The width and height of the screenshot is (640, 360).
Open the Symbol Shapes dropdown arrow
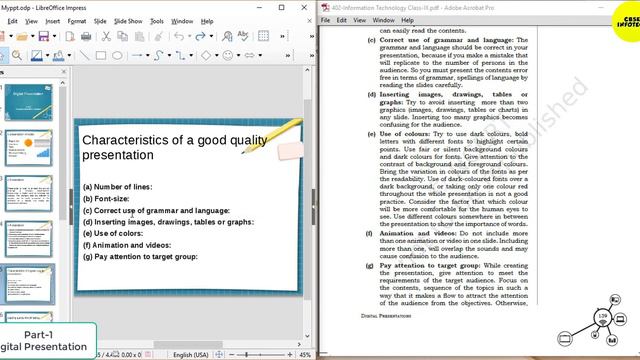(238, 55)
